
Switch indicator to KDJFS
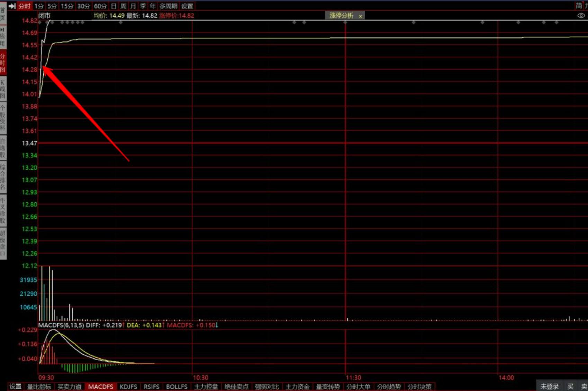click(x=128, y=387)
